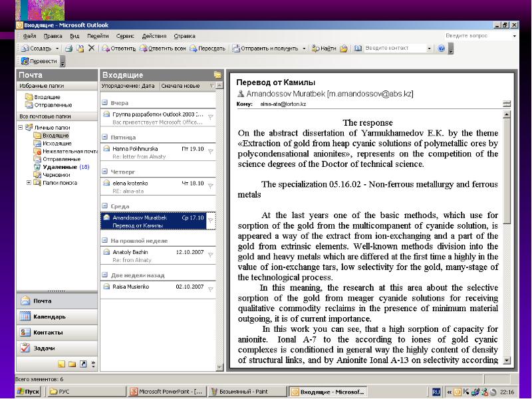Select Удаленные folder in the tree
This screenshot has height=399, width=532.
pyautogui.click(x=60, y=167)
